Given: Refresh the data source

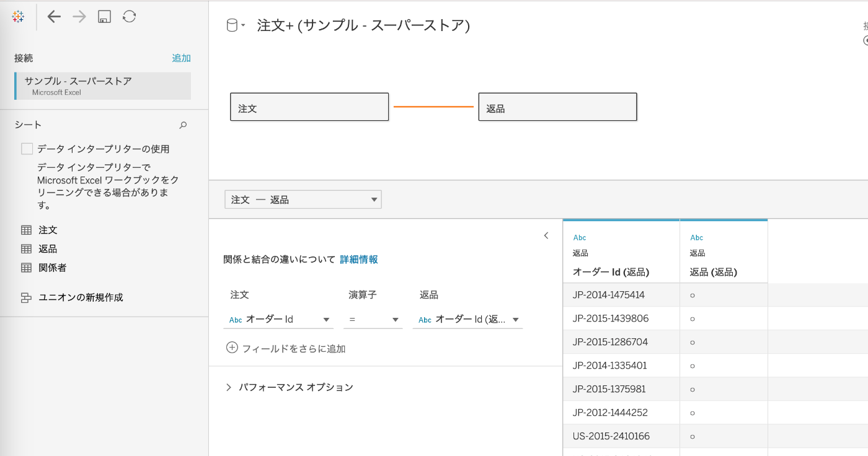Looking at the screenshot, I should pyautogui.click(x=129, y=17).
